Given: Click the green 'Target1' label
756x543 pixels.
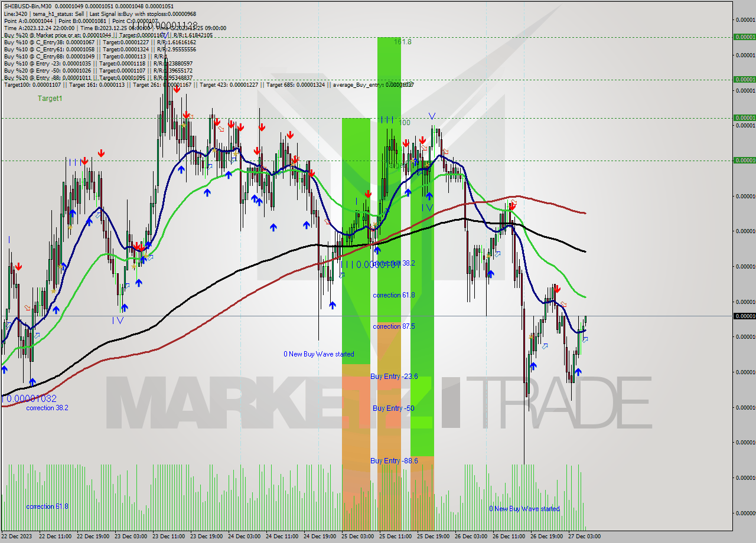Looking at the screenshot, I should (x=50, y=99).
